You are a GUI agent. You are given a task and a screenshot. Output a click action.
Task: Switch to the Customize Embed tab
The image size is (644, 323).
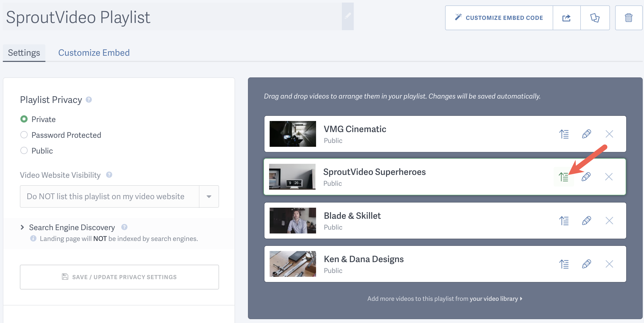click(94, 52)
